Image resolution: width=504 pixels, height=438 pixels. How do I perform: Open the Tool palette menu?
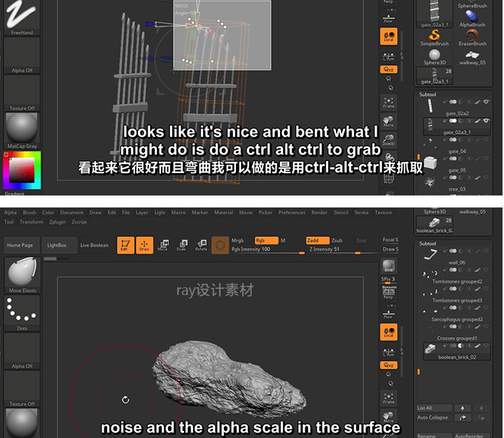point(8,221)
